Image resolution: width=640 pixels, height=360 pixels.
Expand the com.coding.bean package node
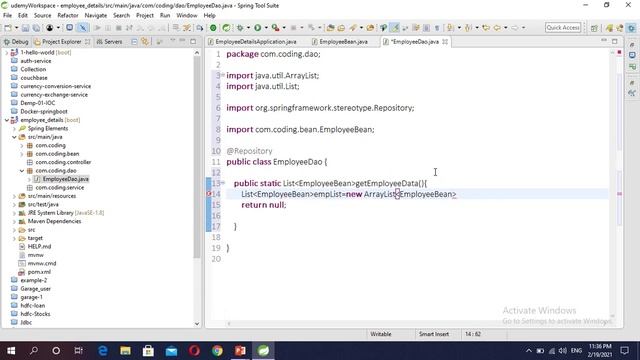coord(22,154)
